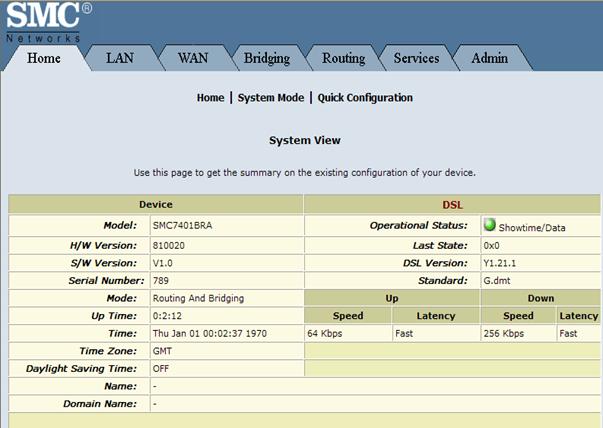Select mode value Routing And Bridging
This screenshot has height=428, width=603.
(198, 298)
